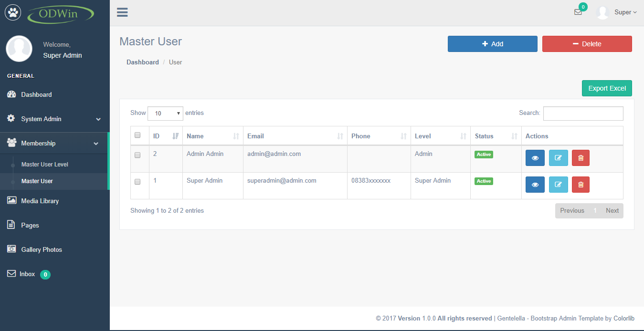Click into the Search input field

coord(583,114)
